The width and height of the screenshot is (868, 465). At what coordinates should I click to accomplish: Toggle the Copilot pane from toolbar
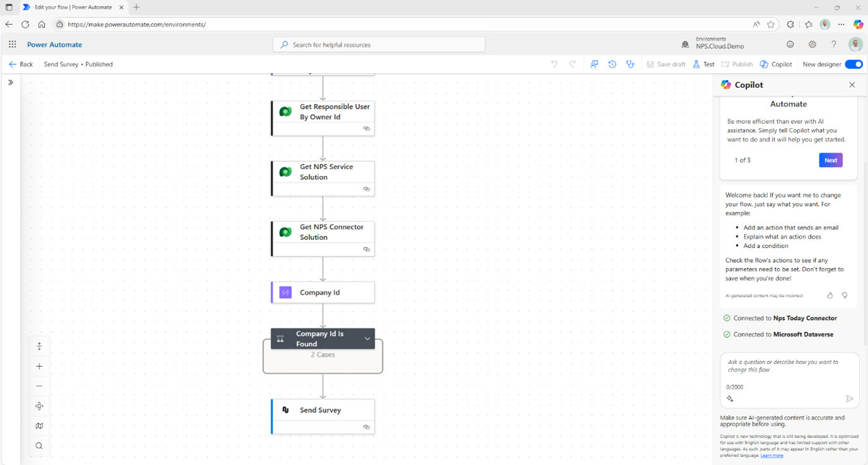click(x=776, y=64)
